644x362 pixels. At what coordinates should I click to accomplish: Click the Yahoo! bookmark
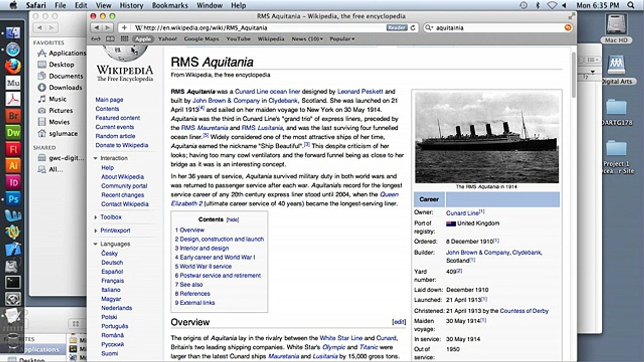pyautogui.click(x=167, y=39)
